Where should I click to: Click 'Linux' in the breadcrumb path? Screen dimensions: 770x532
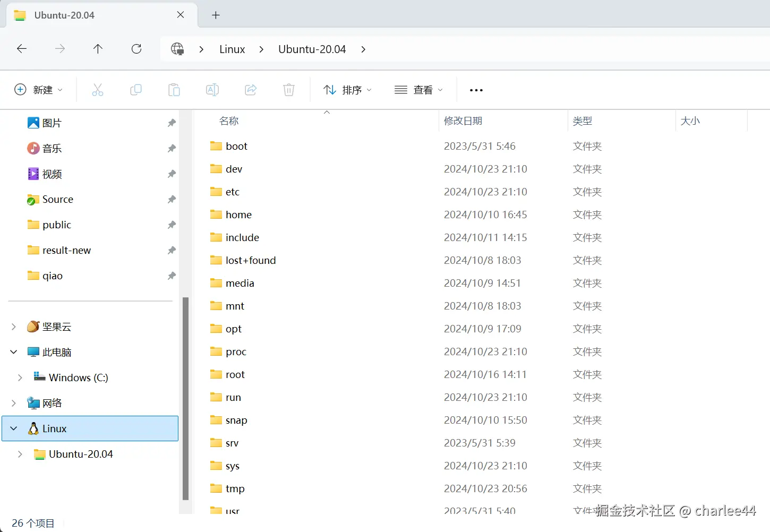[232, 49]
